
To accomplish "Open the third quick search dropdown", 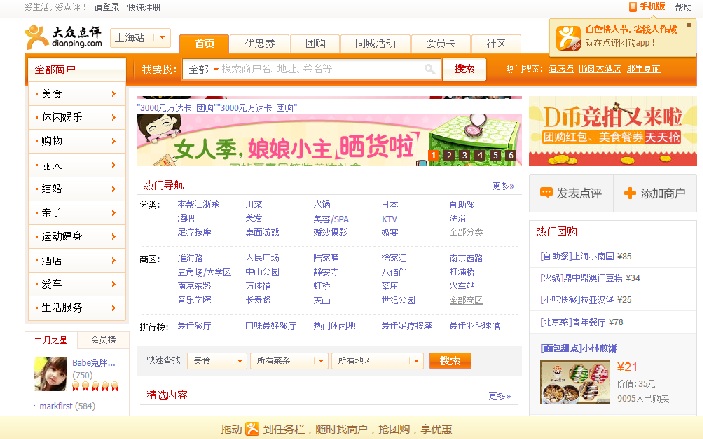I will [x=377, y=361].
